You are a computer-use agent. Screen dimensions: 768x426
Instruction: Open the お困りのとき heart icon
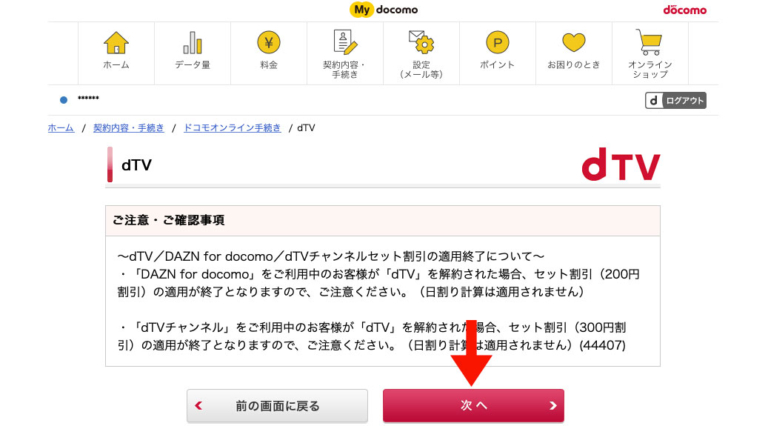[x=574, y=43]
